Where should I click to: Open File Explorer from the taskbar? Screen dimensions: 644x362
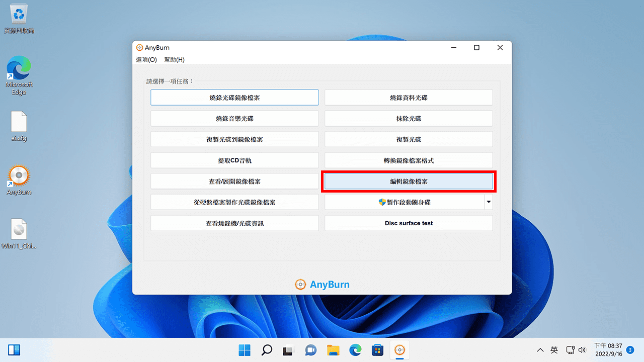click(333, 350)
